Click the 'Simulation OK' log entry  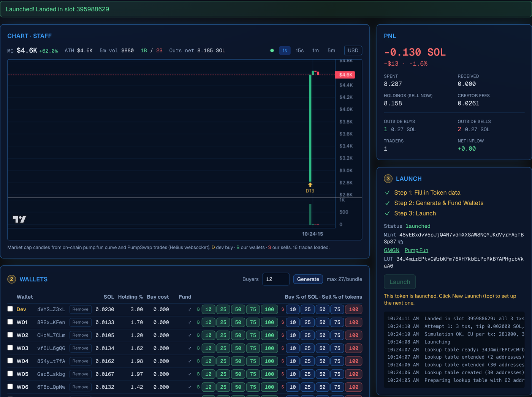click(x=456, y=334)
